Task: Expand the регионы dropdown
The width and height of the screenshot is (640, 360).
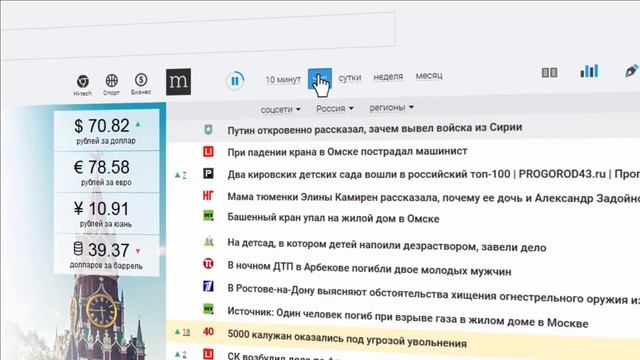Action: click(x=391, y=107)
